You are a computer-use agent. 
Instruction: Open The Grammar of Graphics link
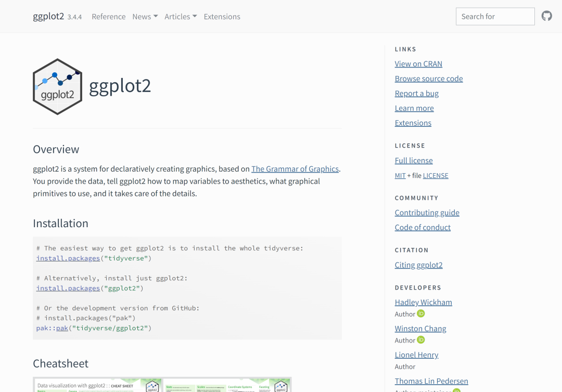click(x=295, y=168)
